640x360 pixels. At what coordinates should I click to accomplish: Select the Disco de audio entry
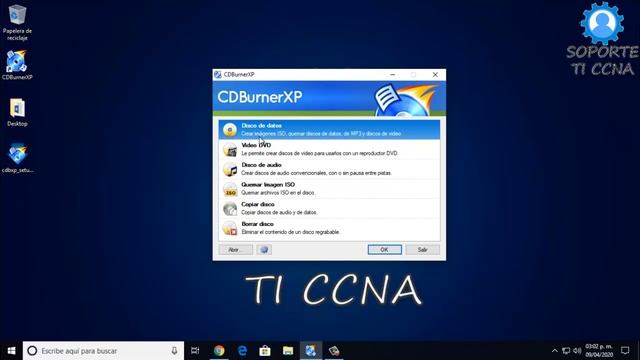[x=329, y=169]
